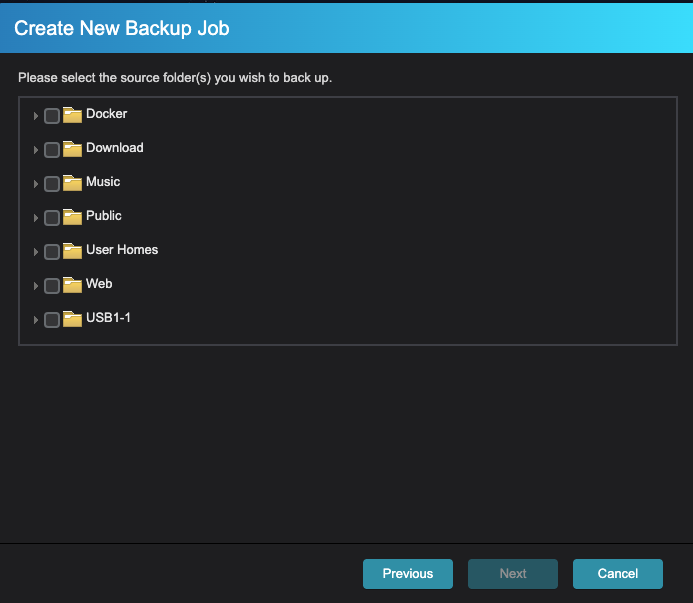This screenshot has width=693, height=603.
Task: Expand the Docker folder tree arrow
Action: pyautogui.click(x=36, y=116)
